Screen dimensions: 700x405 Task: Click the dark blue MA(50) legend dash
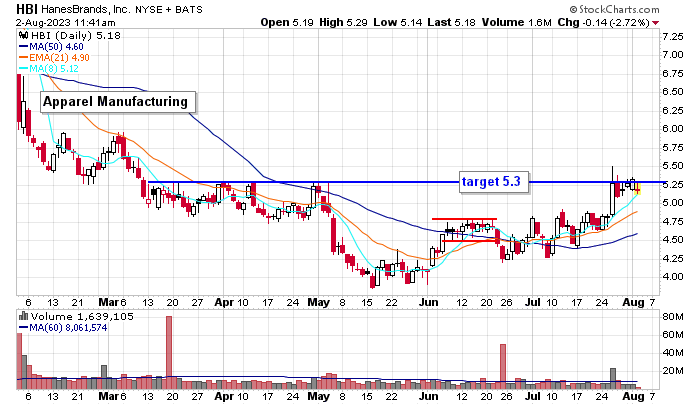coord(24,46)
